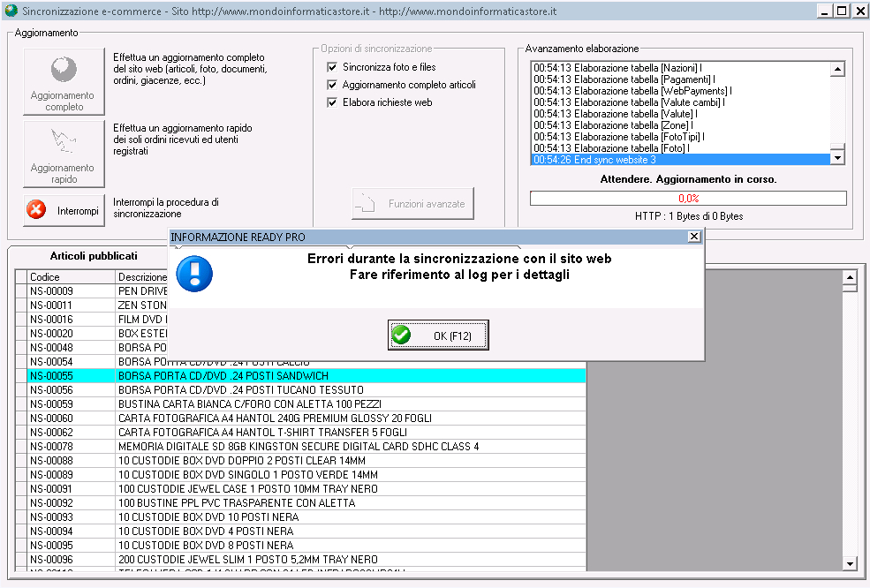Click articles table scroll up arrow

pyautogui.click(x=850, y=277)
